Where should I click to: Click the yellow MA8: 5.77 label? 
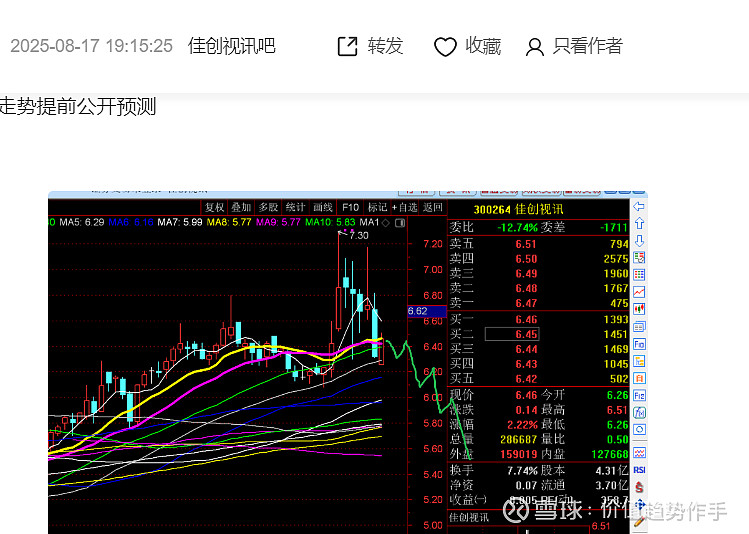pos(229,223)
